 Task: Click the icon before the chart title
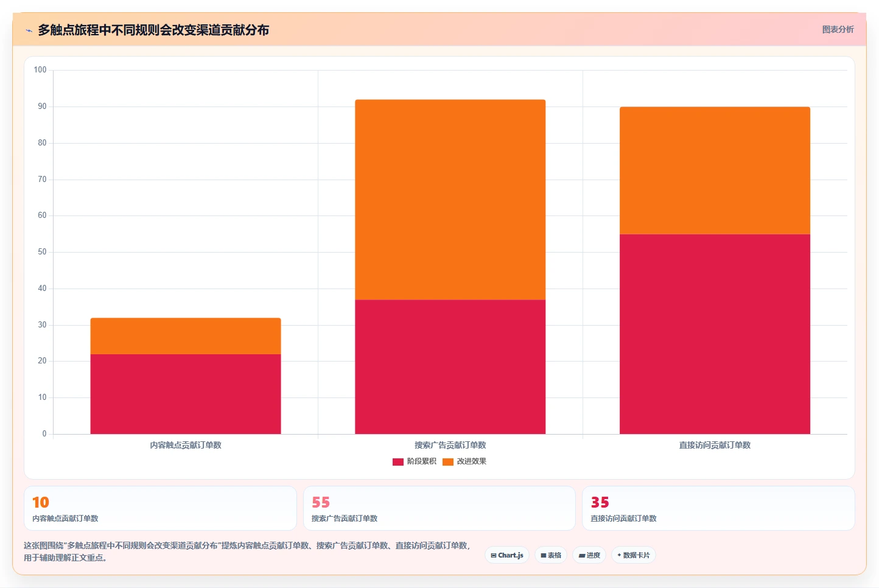[x=29, y=30]
